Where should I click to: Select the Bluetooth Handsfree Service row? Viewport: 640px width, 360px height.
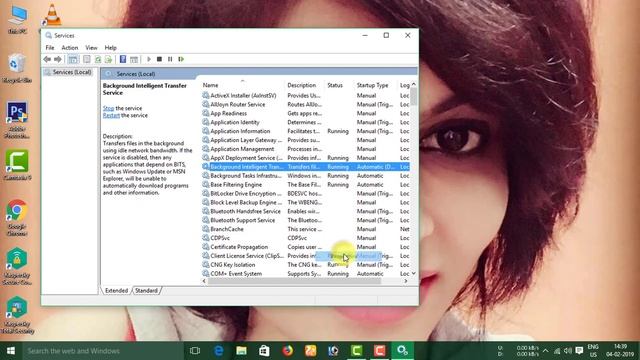click(305, 211)
